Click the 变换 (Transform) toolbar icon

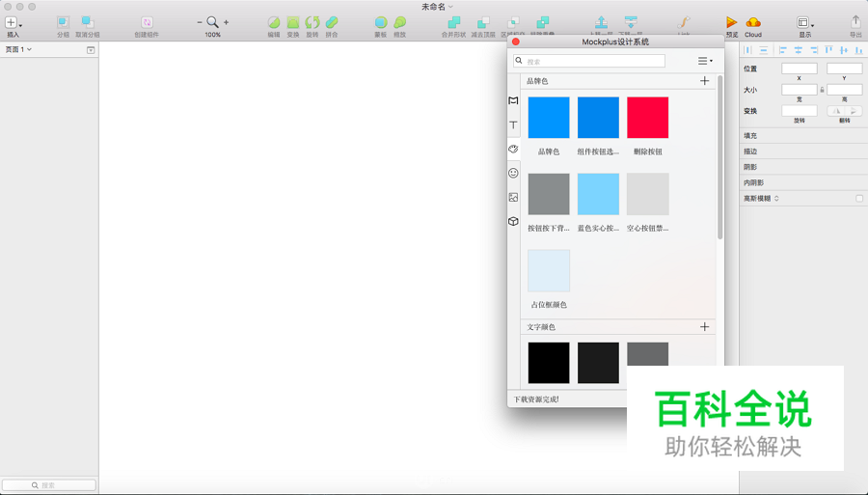[293, 22]
